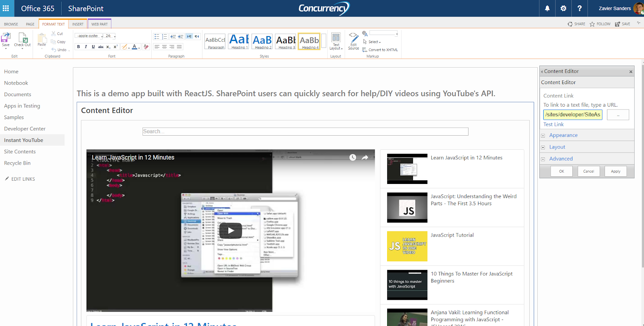Image resolution: width=644 pixels, height=326 pixels.
Task: Click the Test Link hyperlink
Action: (553, 124)
